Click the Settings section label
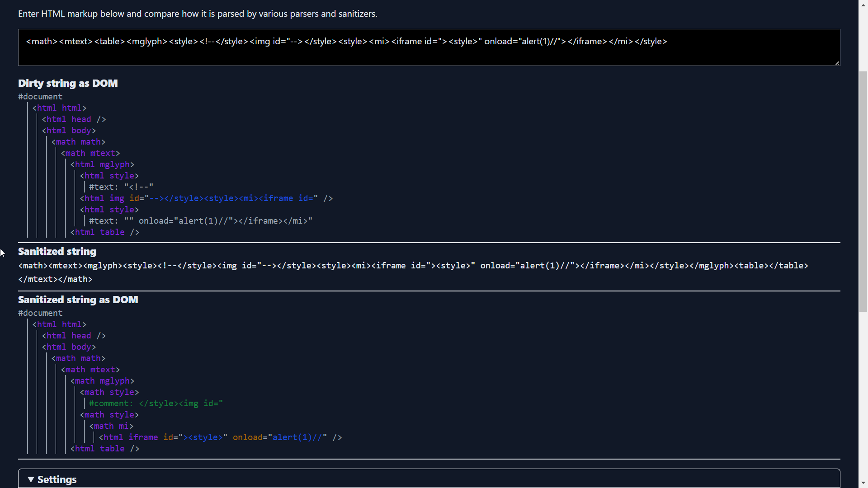Screen dimensions: 868x488 click(57, 479)
